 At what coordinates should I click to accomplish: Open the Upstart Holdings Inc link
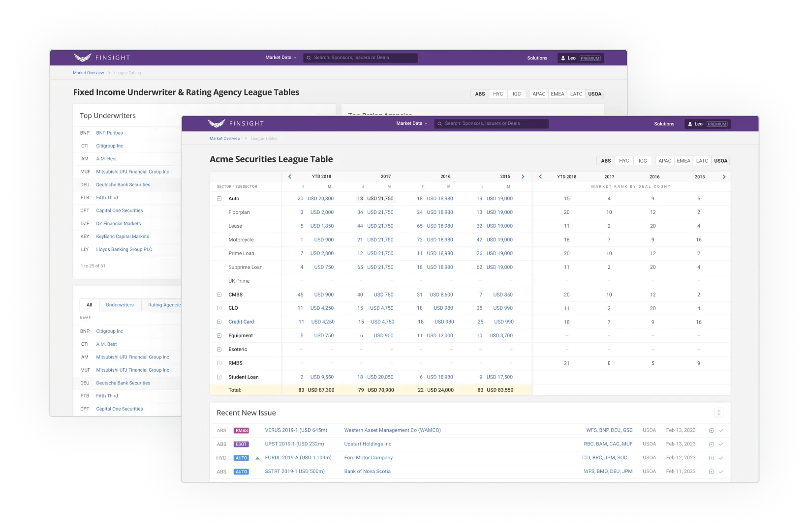point(368,444)
